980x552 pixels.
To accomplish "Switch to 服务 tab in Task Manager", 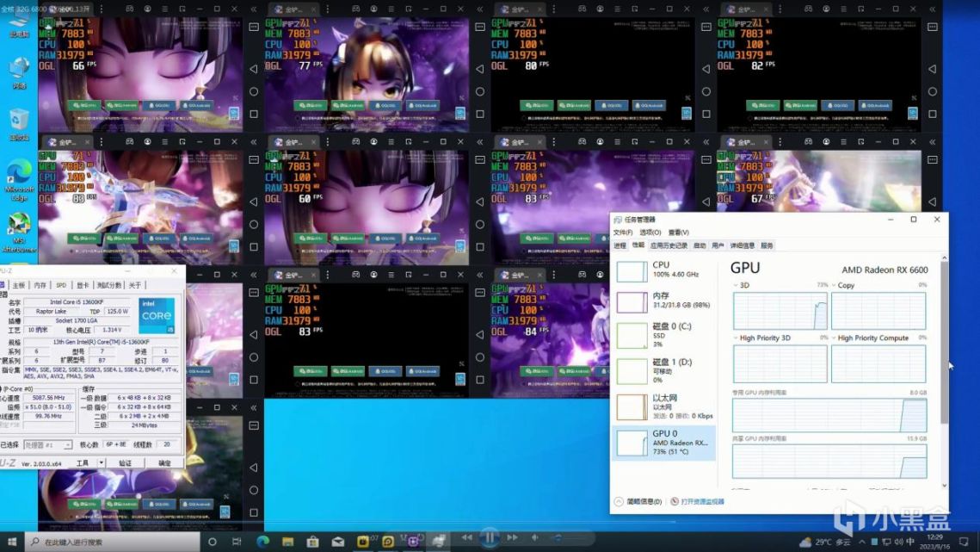I will click(767, 245).
